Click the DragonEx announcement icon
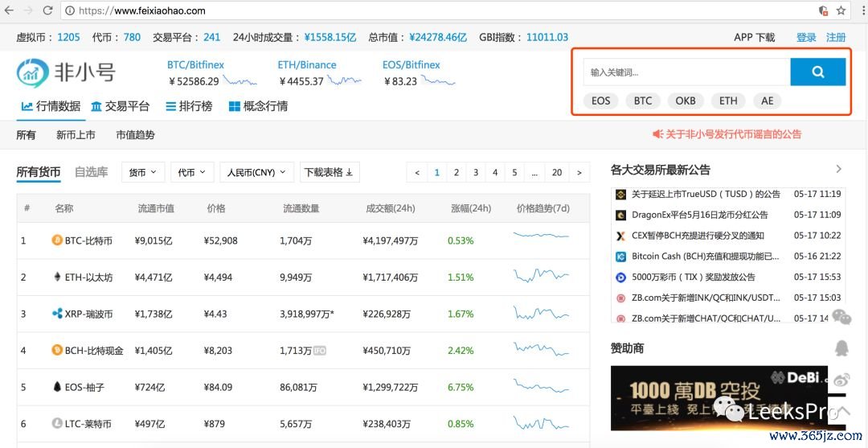The height and width of the screenshot is (448, 868). pos(620,215)
